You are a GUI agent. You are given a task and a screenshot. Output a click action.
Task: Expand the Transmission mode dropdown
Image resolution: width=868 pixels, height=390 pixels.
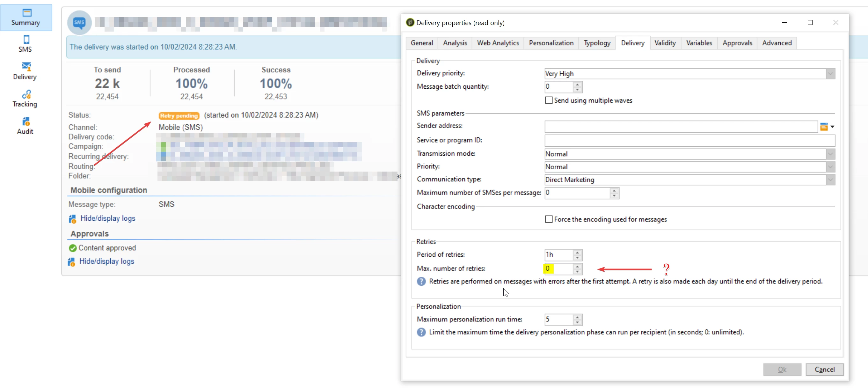830,154
